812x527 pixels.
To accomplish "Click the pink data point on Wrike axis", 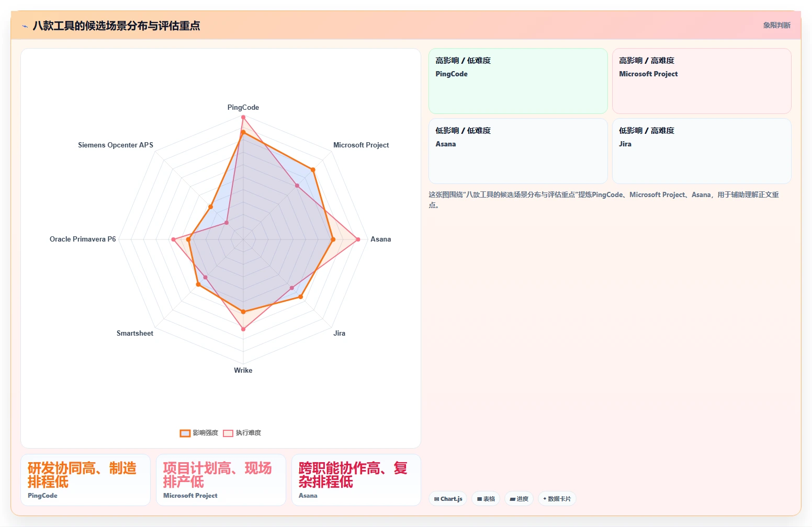I will tap(243, 329).
